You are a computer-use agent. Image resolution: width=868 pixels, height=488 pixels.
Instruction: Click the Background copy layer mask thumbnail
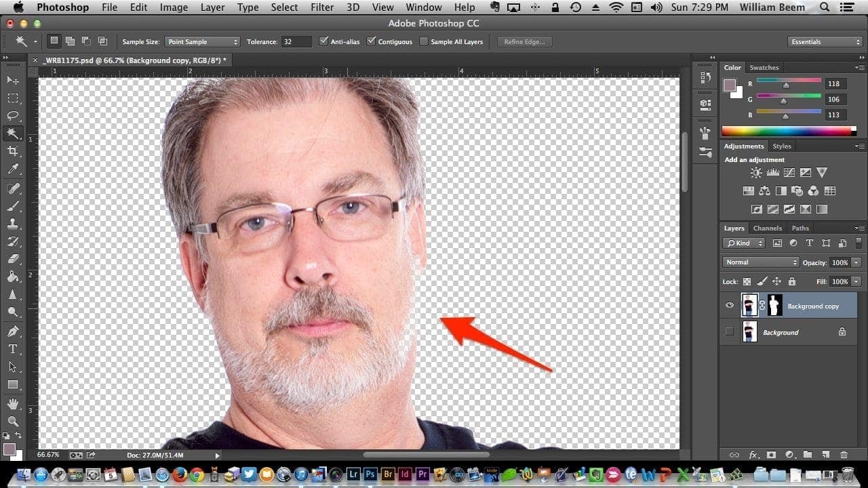click(x=774, y=306)
